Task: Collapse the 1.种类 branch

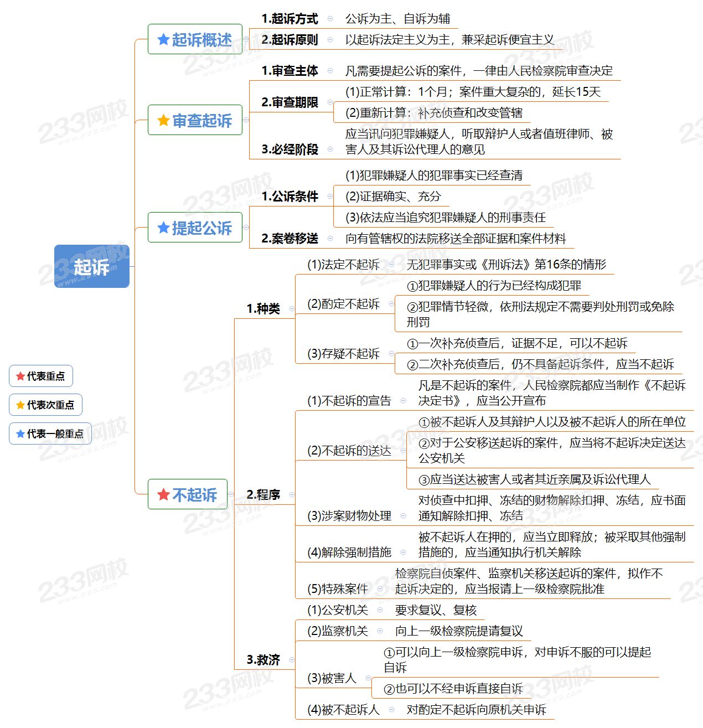Action: pos(292,309)
